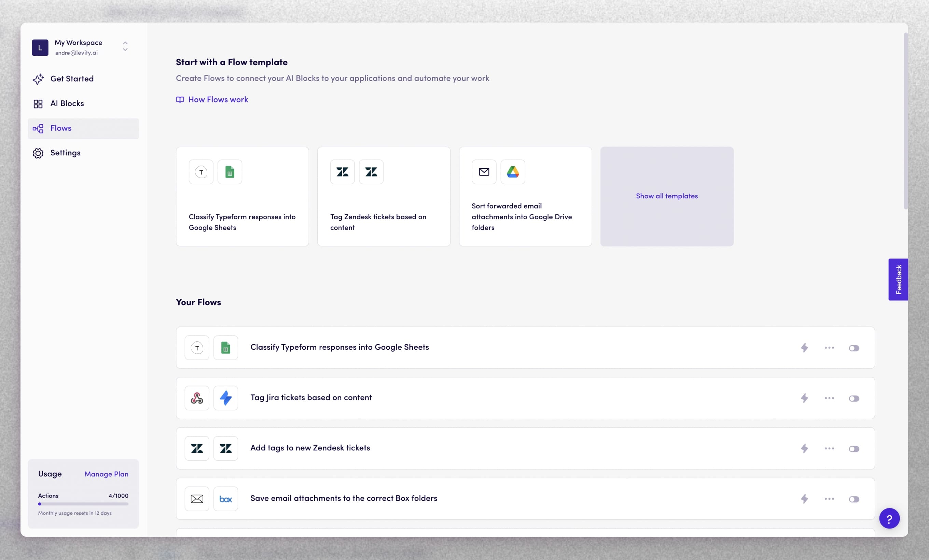Click lightning icon on Tag Jira tickets flow
The image size is (929, 560).
pos(804,398)
